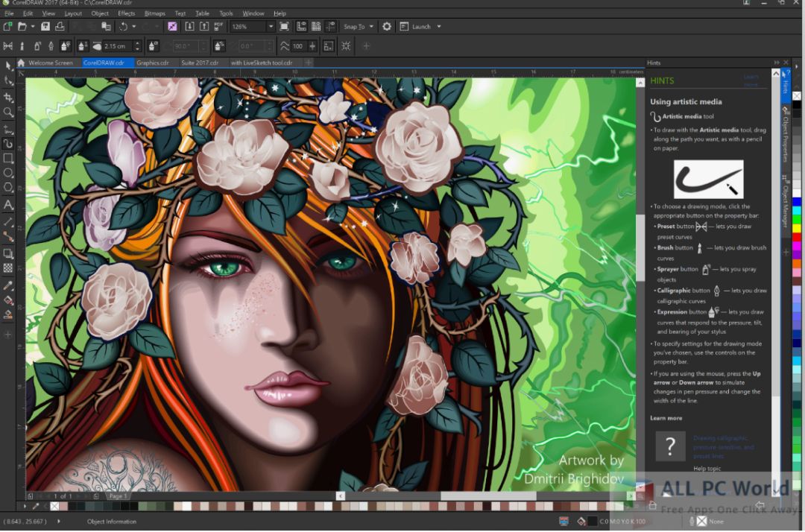Select the Pick tool

[8, 66]
